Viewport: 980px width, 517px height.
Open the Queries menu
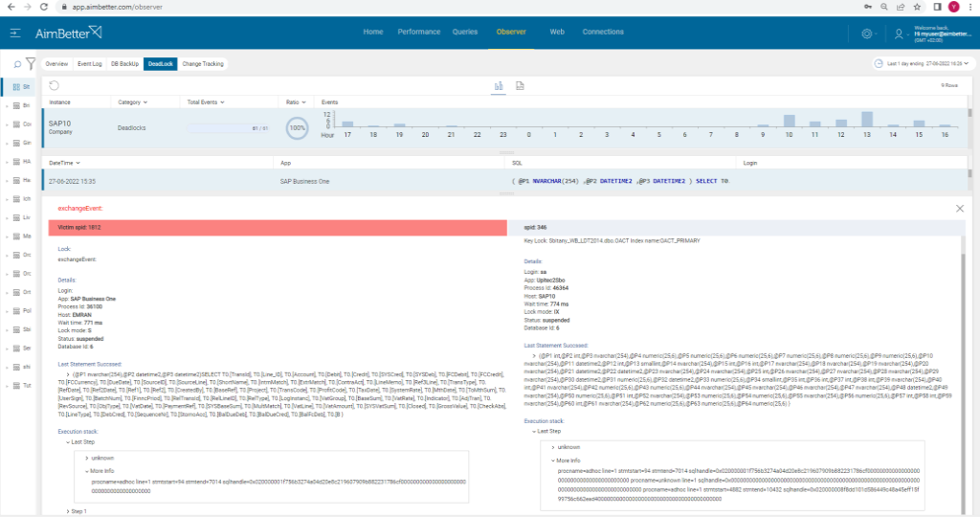[464, 32]
